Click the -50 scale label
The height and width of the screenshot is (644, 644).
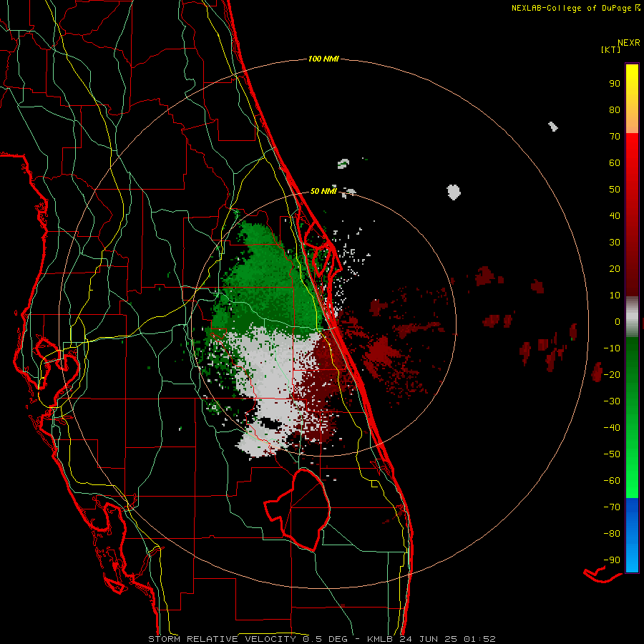click(612, 454)
